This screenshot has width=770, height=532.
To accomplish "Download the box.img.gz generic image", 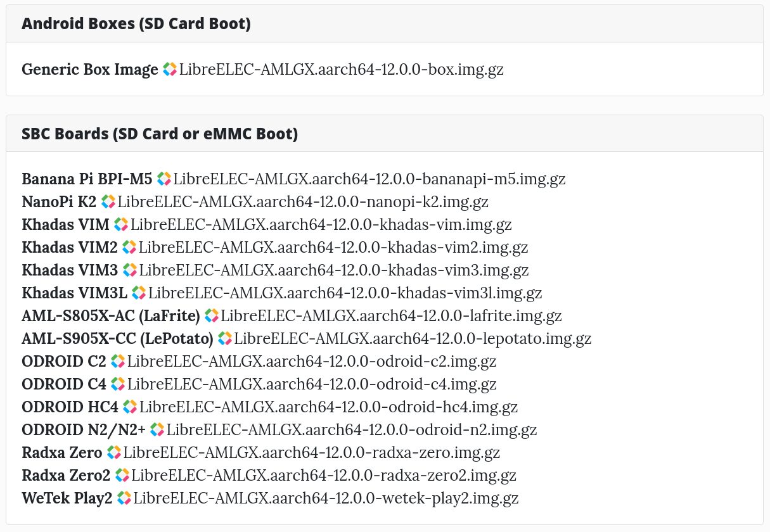I will click(342, 70).
